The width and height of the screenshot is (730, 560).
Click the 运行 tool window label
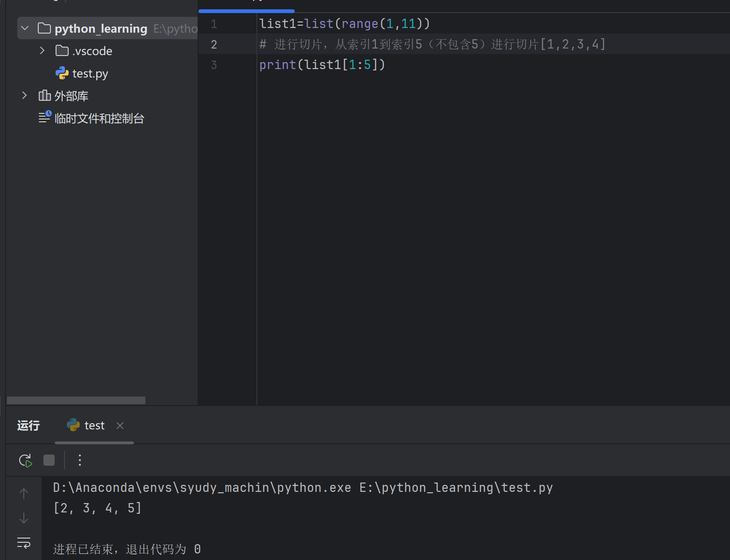28,426
